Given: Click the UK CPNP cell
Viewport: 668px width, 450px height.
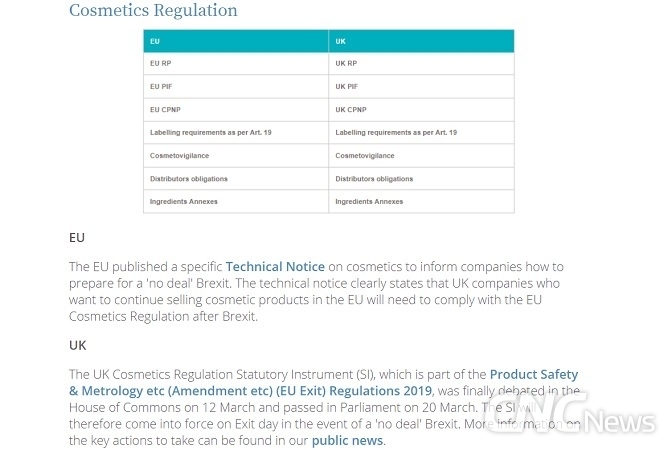Looking at the screenshot, I should click(421, 110).
